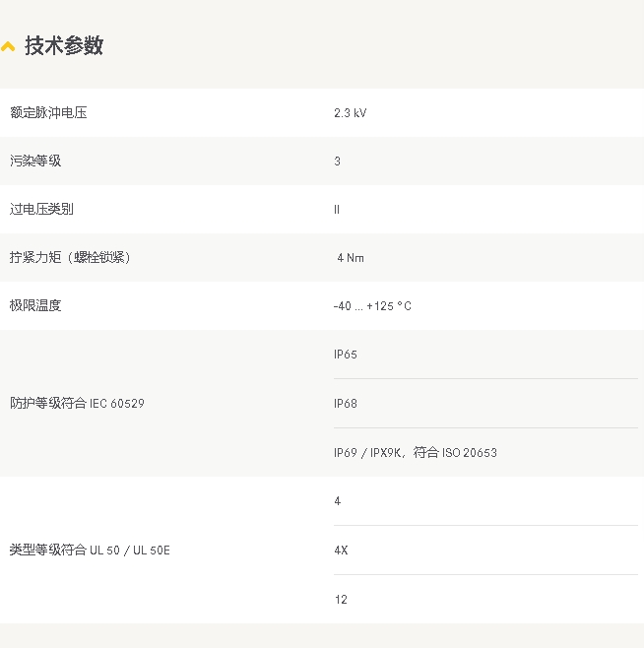
Task: Collapse the 技术参数 section chevron
Action: pos(8,46)
